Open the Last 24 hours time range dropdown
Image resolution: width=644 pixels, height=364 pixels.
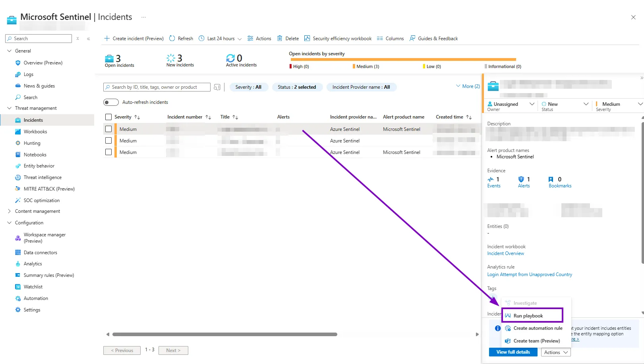tap(220, 39)
